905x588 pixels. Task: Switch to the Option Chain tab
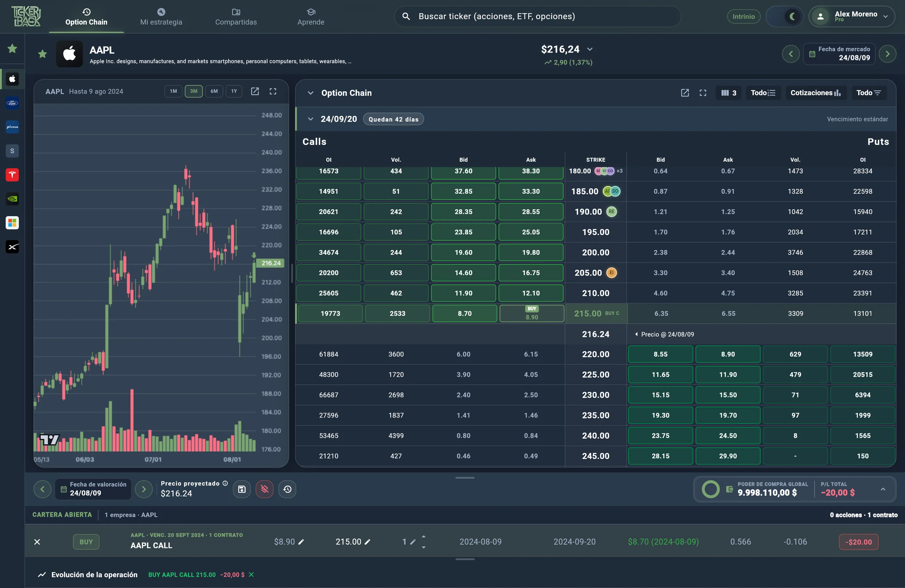click(x=86, y=17)
